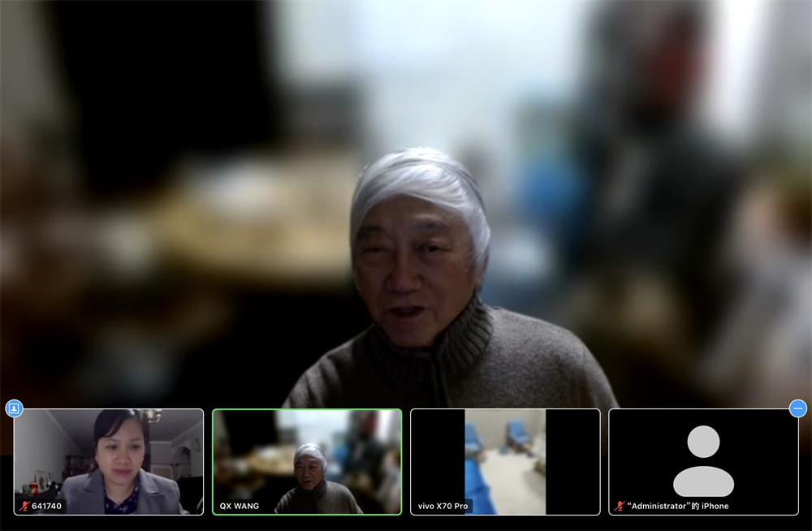Click the blue participant icon above the 641740 tile
The width and height of the screenshot is (812, 531).
(x=14, y=408)
